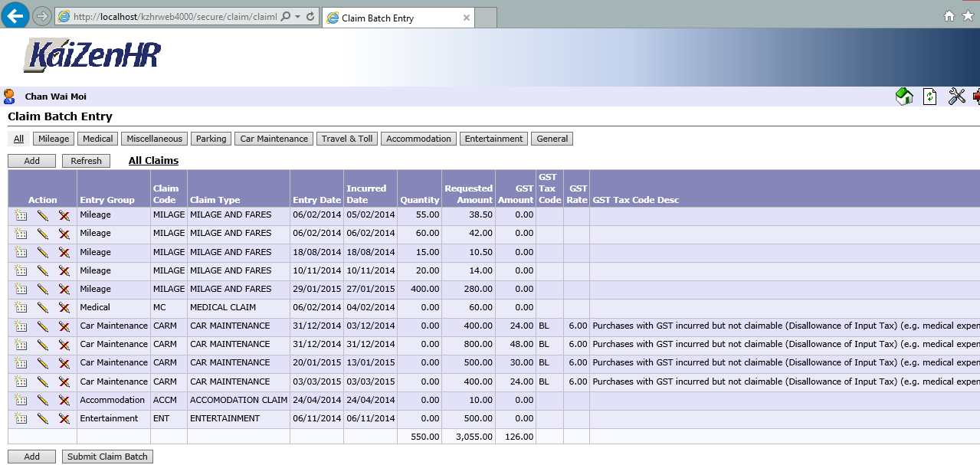Click the browser back arrow
This screenshot has width=980, height=465.
[x=15, y=15]
